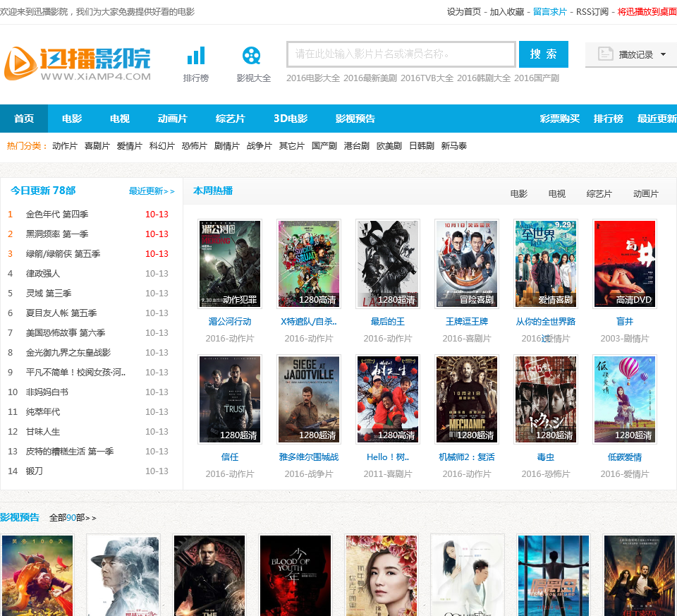Open 美国恐怖故事 第六季 in update list
677x616 pixels.
pyautogui.click(x=66, y=333)
